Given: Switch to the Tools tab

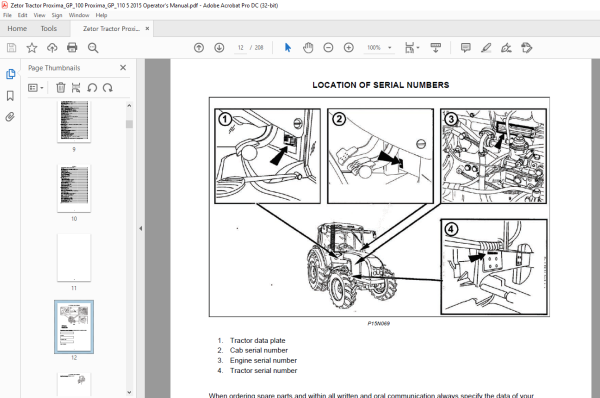Looking at the screenshot, I should click(x=49, y=29).
